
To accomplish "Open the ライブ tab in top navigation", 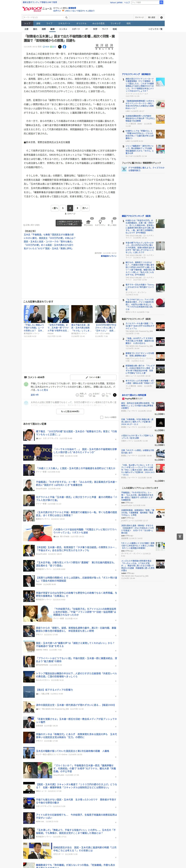I will (x=49, y=23).
